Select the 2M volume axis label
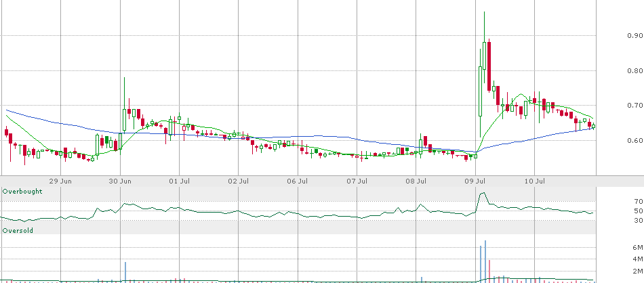Image resolution: width=644 pixels, height=283 pixels. [637, 271]
